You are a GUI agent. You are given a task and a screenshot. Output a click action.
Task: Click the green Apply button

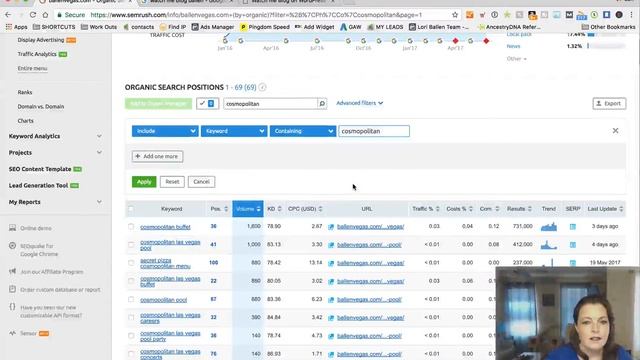point(144,182)
